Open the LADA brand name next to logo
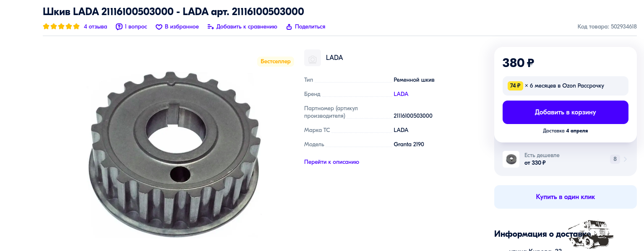 click(x=334, y=58)
